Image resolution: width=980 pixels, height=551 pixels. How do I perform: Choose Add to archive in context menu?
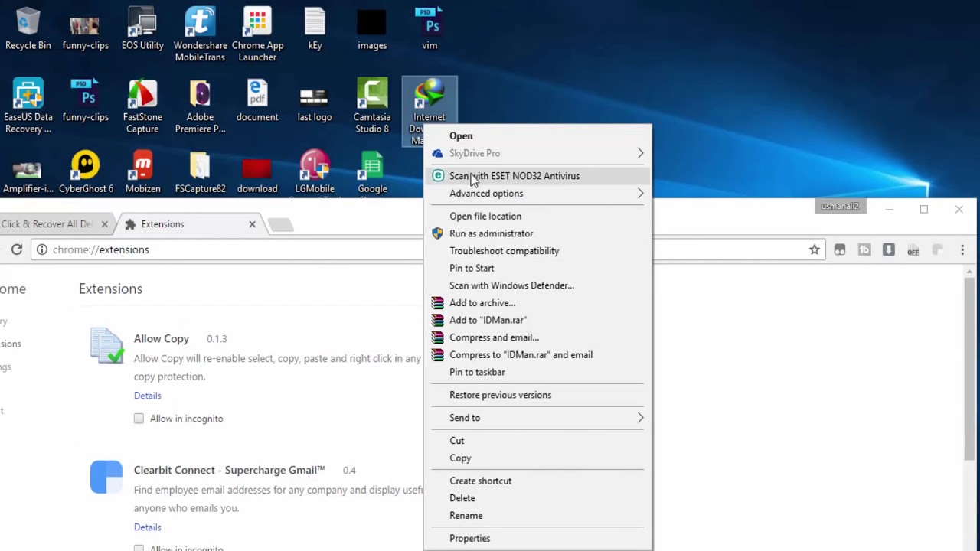(537, 303)
